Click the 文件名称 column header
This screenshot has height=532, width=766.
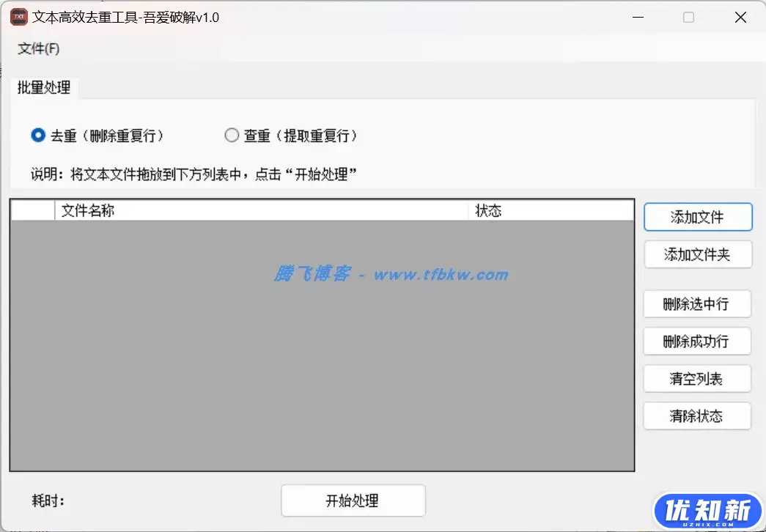[x=88, y=210]
